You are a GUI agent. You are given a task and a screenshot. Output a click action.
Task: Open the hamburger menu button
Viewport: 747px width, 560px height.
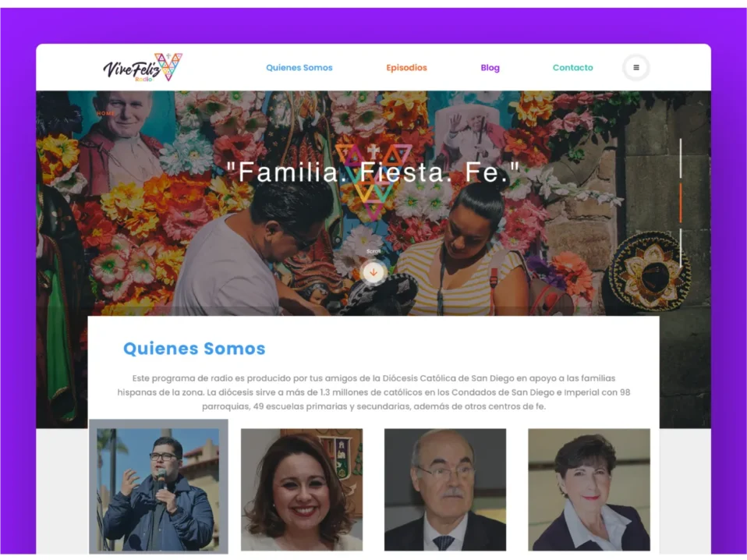point(636,68)
